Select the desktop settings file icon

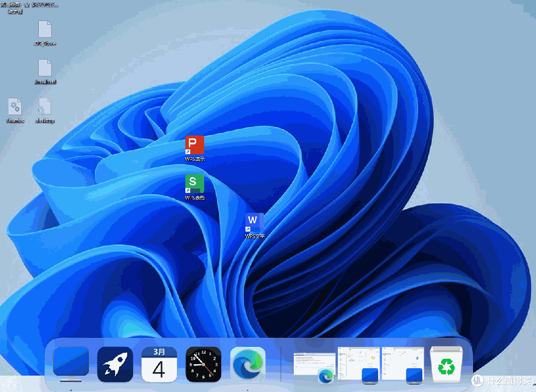(x=45, y=107)
